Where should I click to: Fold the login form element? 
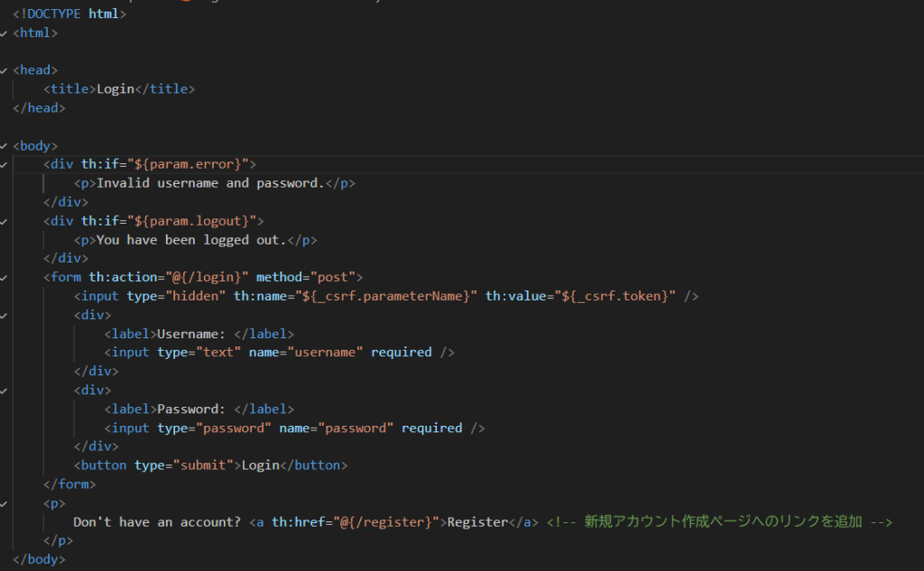(5, 278)
